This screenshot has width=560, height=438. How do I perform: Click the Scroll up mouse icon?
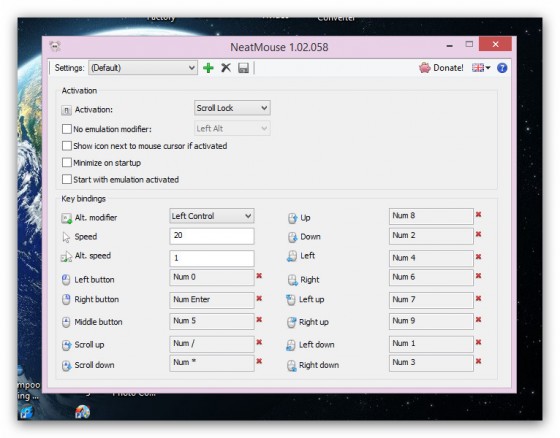[x=66, y=345]
